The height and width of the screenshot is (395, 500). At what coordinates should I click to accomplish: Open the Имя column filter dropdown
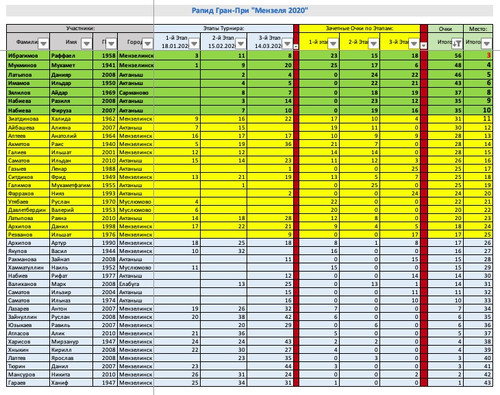point(86,43)
